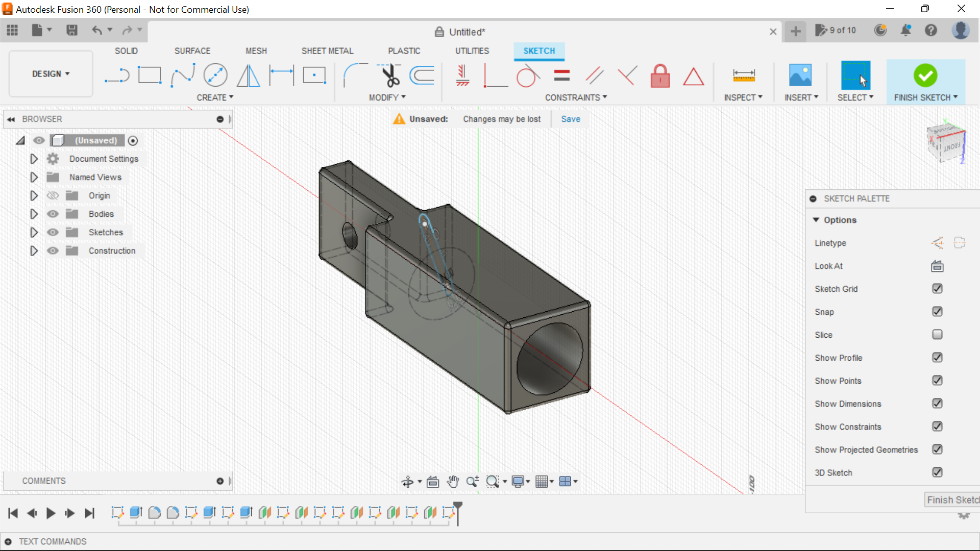Apply the Equal constraint
Viewport: 980px width, 551px height.
(561, 75)
